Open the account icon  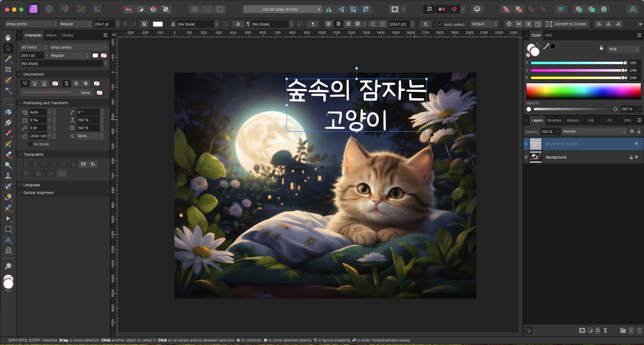633,9
